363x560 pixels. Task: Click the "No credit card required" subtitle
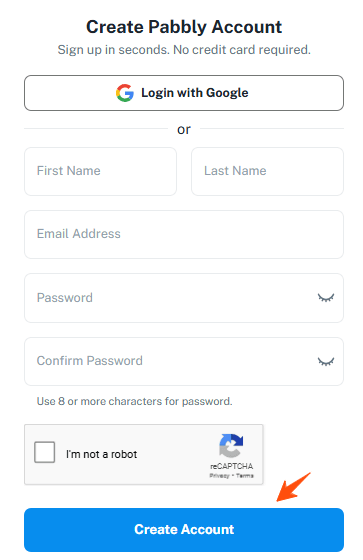(242, 50)
